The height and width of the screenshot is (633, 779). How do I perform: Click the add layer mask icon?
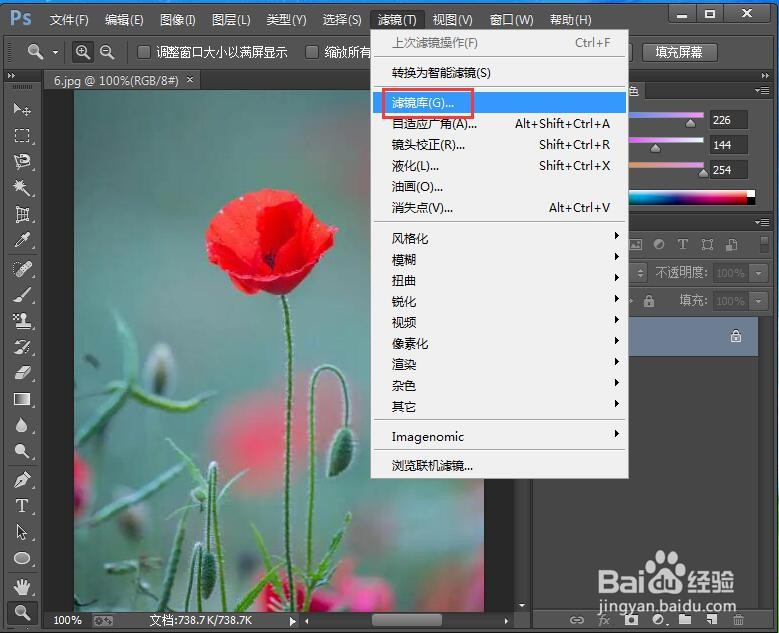[x=631, y=620]
